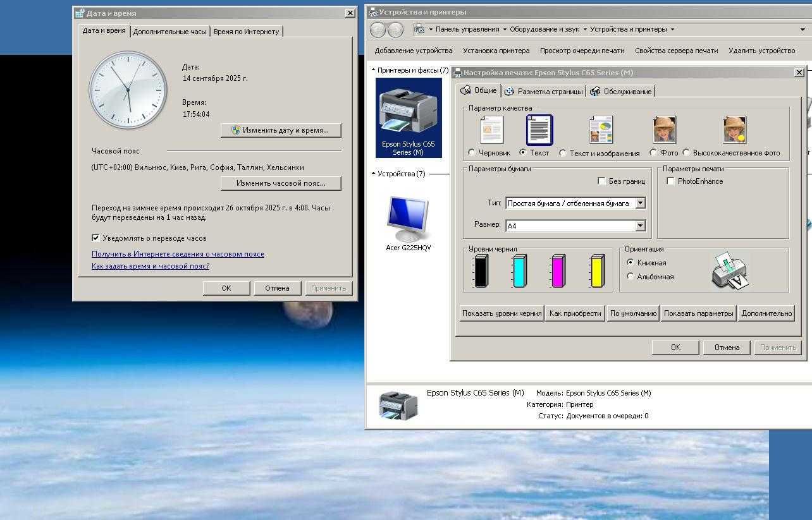This screenshot has height=520, width=812.
Task: Collapse the Устройства group
Action: tap(373, 174)
